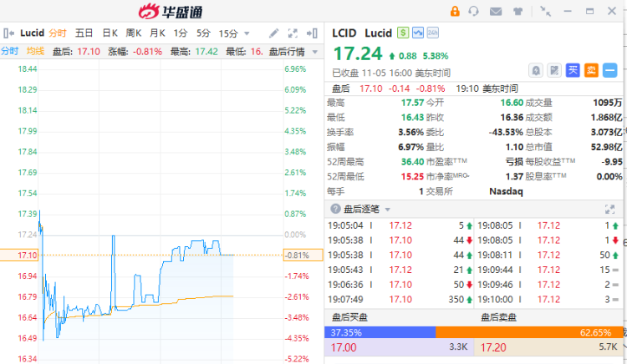Collapse the right quote panel
627x364 pixels.
(313, 33)
